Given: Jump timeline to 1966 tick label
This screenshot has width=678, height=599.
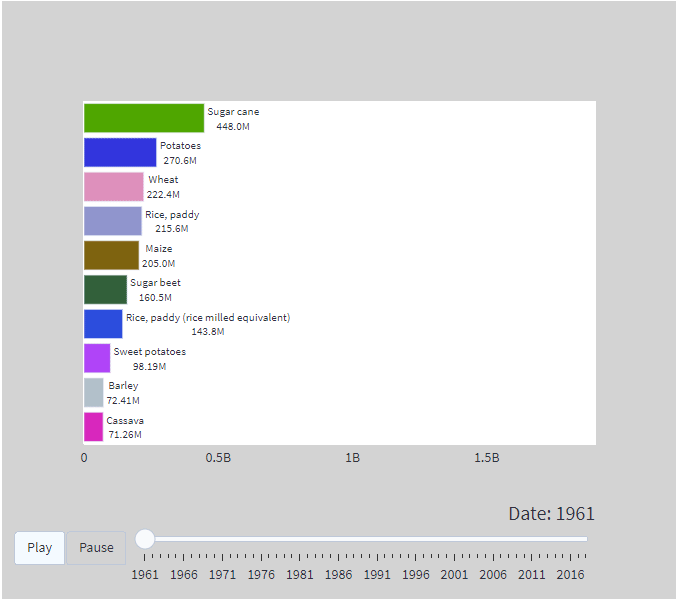Looking at the screenshot, I should point(184,574).
